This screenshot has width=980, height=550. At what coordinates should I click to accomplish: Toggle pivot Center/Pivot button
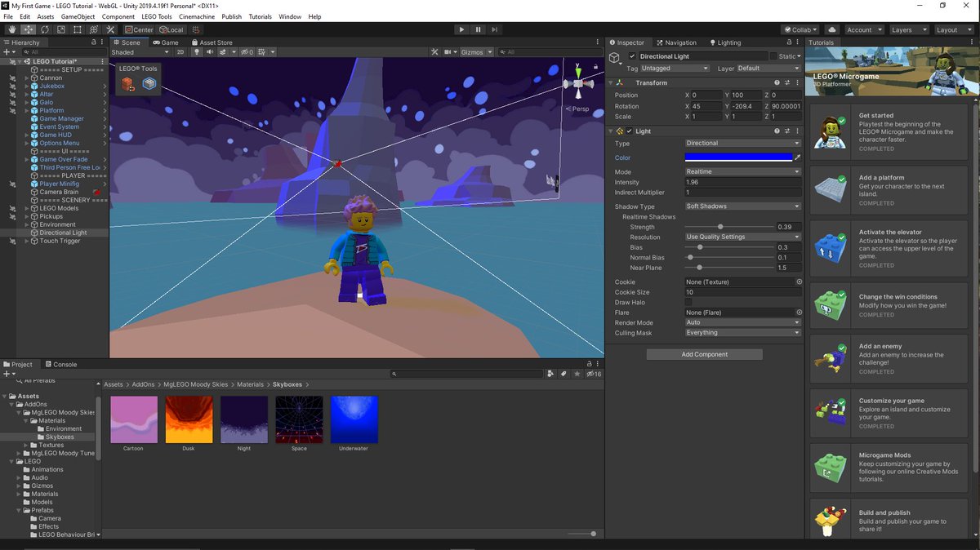pos(139,29)
